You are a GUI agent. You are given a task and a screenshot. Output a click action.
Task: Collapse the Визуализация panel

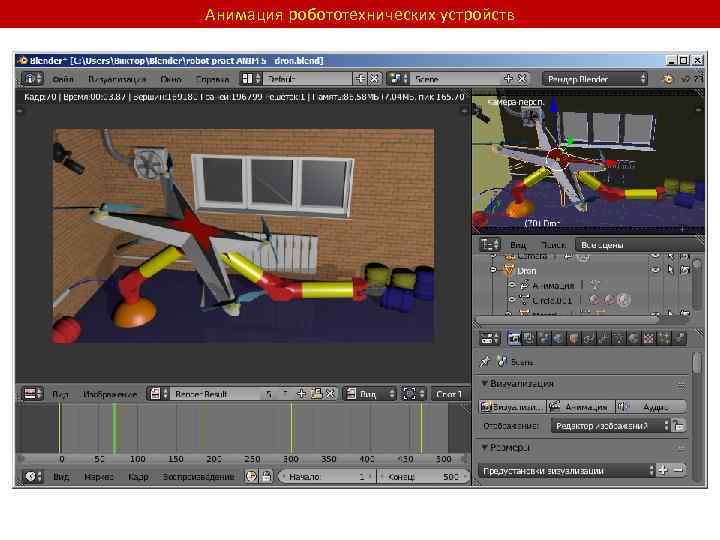[484, 383]
